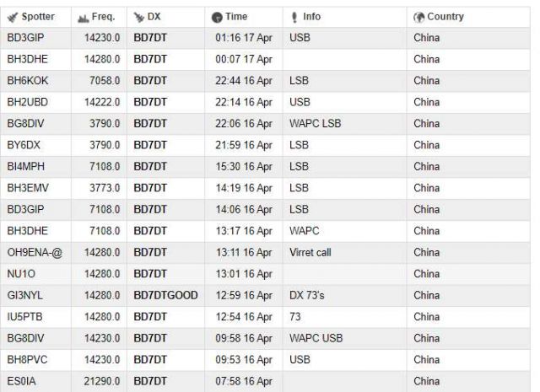The height and width of the screenshot is (392, 540).
Task: Open the NU1O spotter entry
Action: [20, 274]
